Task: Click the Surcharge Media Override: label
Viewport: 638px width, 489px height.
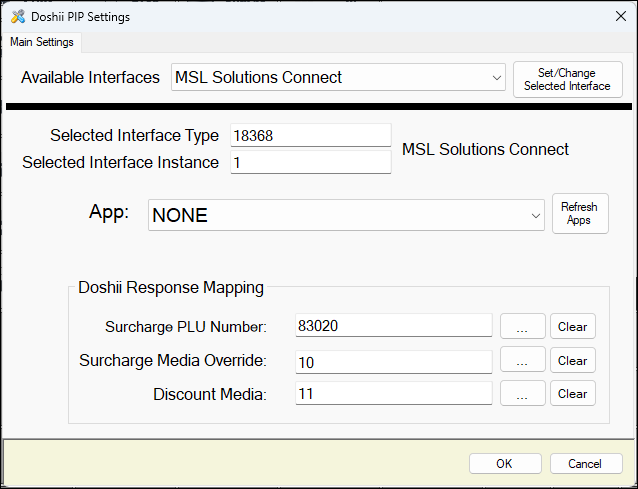Action: pos(173,360)
